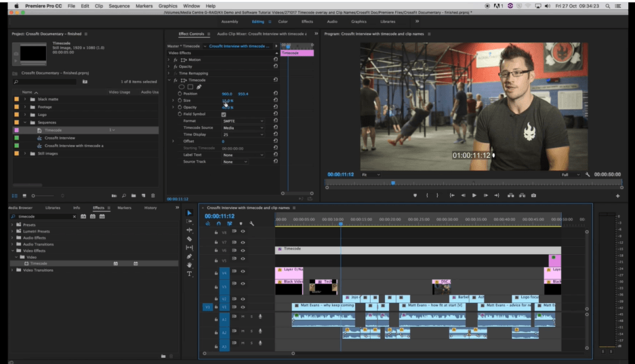Toggle Field Symbol checkbox
This screenshot has height=364, width=635.
[x=223, y=114]
